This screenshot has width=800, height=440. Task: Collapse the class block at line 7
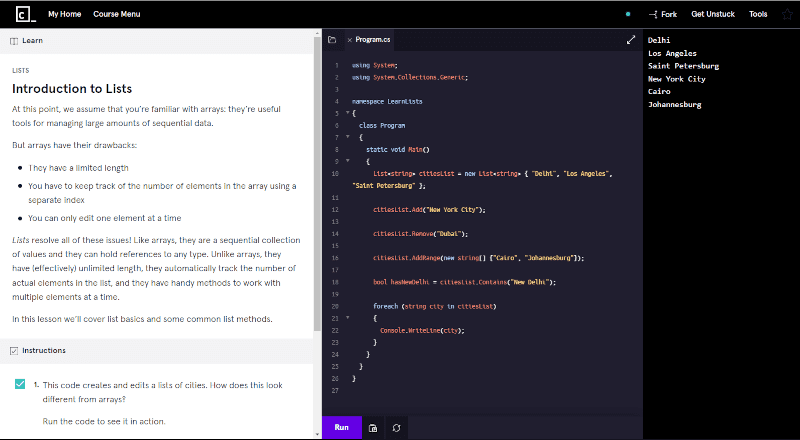(348, 137)
